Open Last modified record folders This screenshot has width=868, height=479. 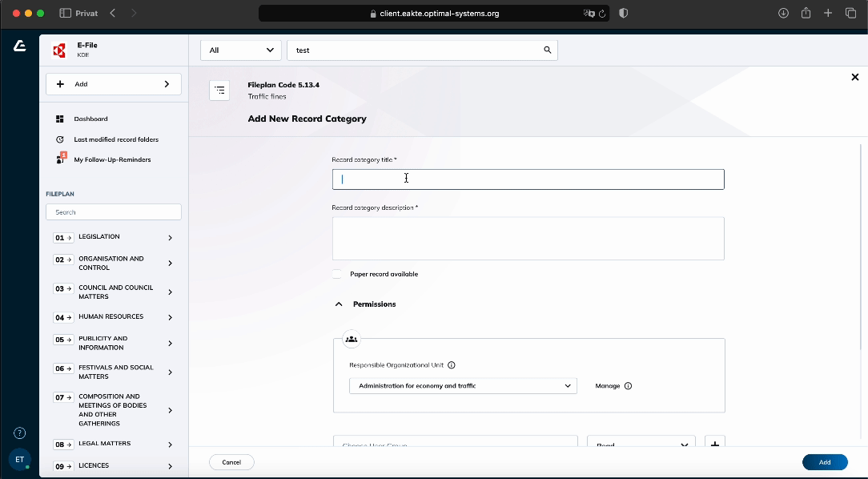click(x=116, y=139)
